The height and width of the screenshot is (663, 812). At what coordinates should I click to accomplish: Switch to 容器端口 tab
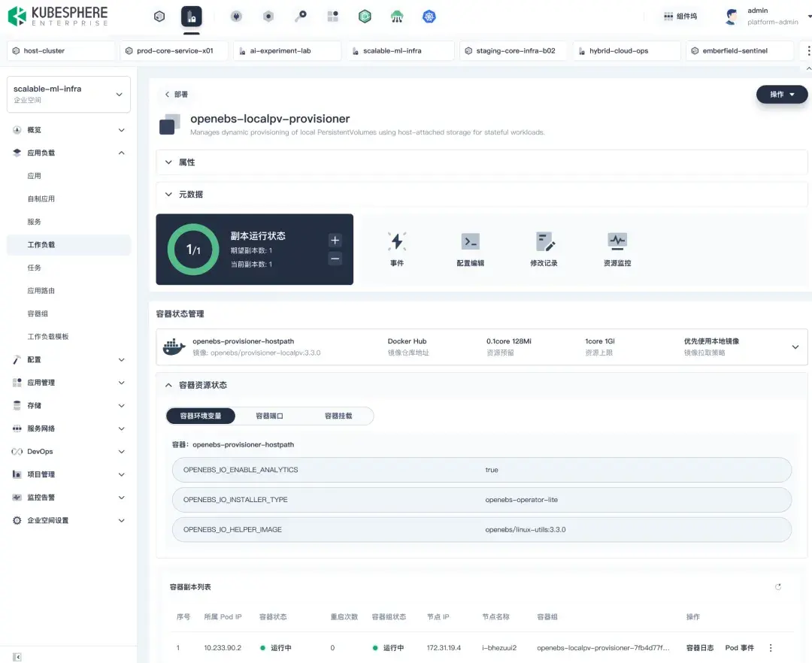point(269,416)
